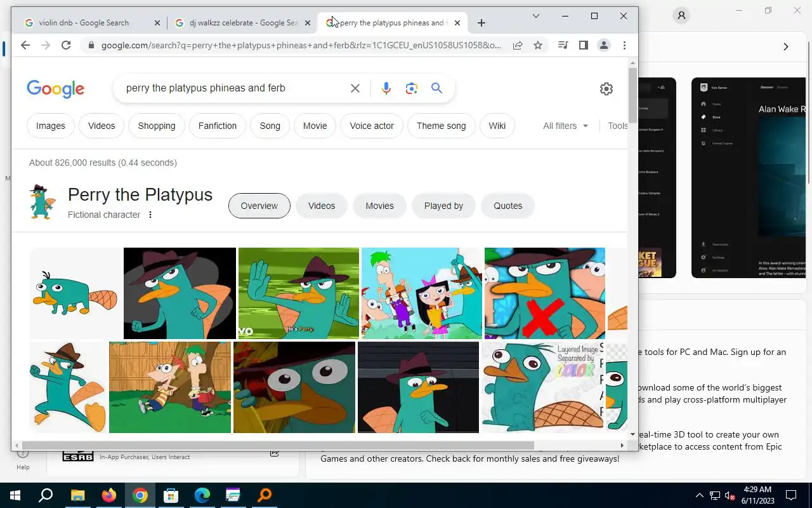
Task: Click the vertical scrollbar of Chrome page
Action: 632,95
